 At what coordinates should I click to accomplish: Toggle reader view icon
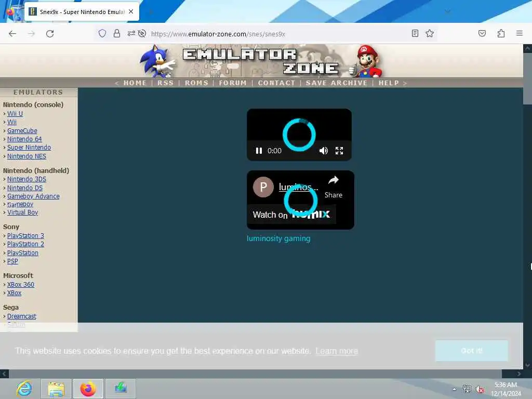[415, 33]
